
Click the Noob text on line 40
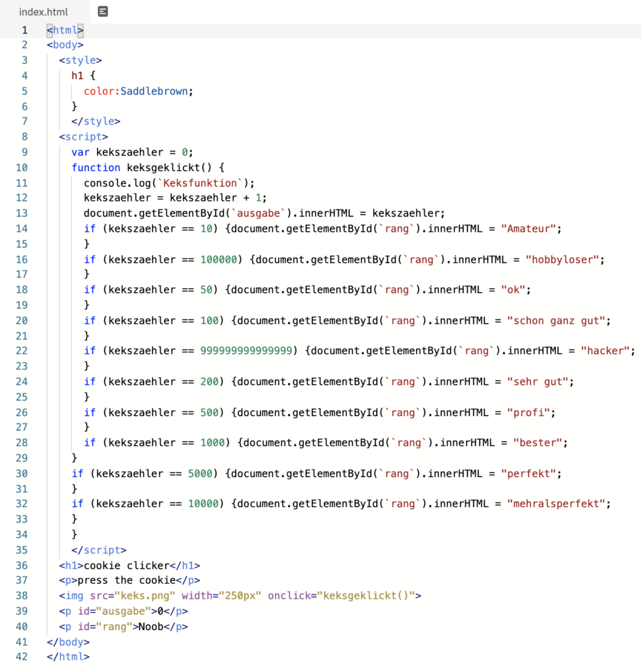click(x=151, y=627)
